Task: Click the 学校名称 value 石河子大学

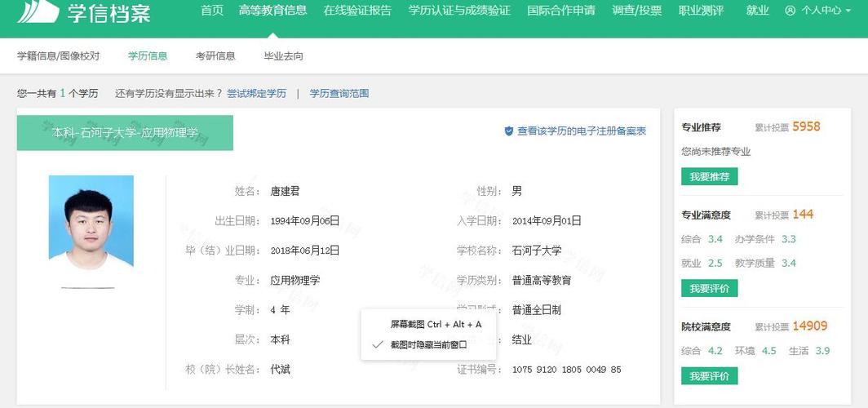Action: click(x=537, y=251)
